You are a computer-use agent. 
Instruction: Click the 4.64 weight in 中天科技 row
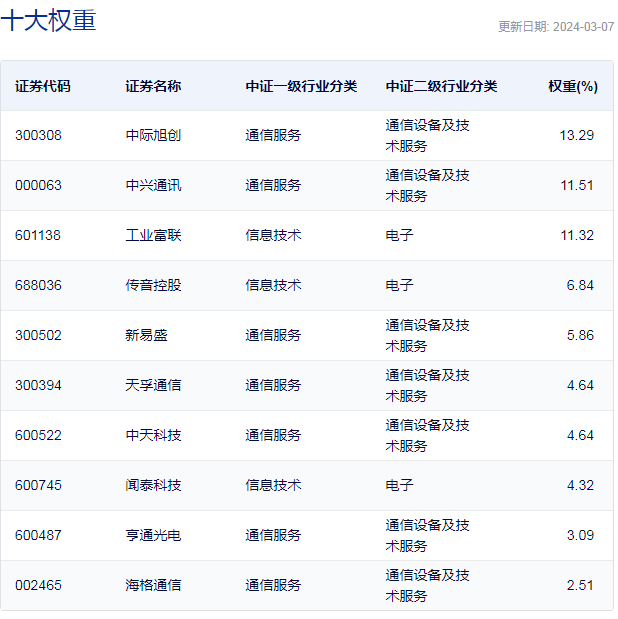pyautogui.click(x=580, y=435)
